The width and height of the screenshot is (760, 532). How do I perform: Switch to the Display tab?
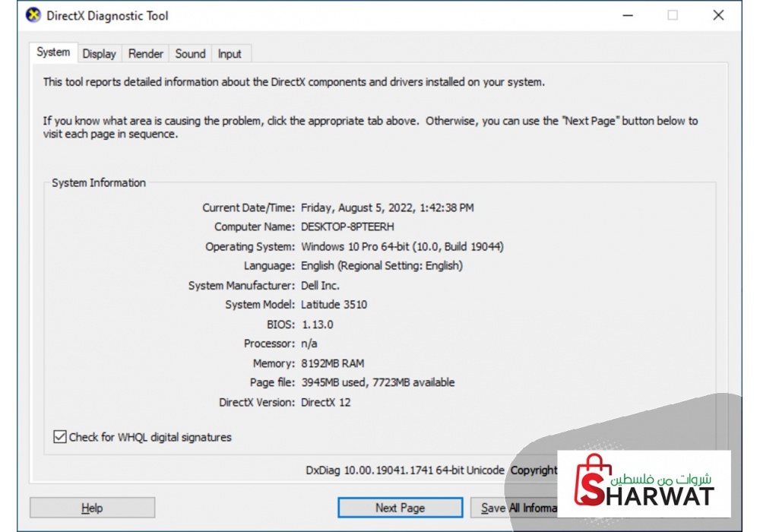(99, 53)
